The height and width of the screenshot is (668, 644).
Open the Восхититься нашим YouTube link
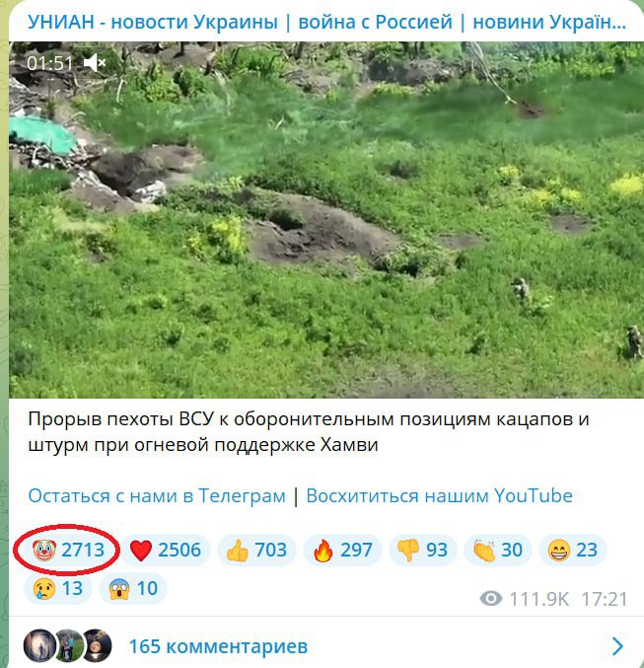point(439,496)
